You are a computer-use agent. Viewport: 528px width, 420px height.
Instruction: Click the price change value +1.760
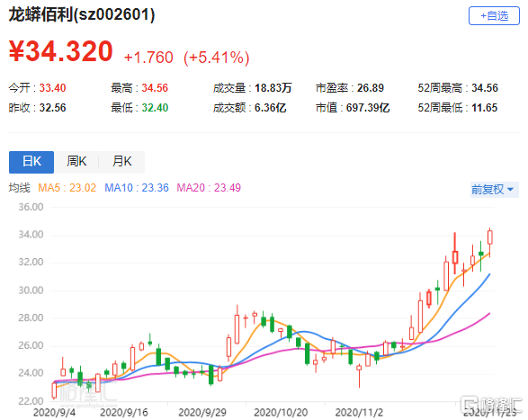(x=148, y=58)
